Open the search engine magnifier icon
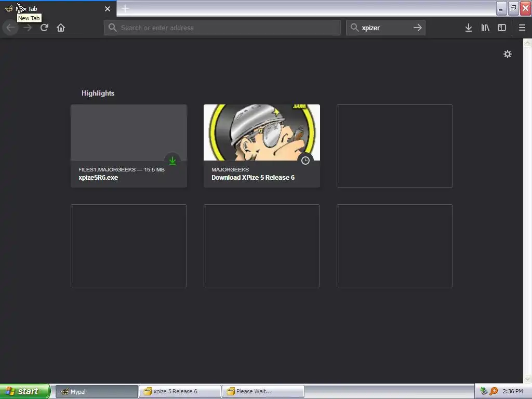The height and width of the screenshot is (399, 532). (354, 28)
